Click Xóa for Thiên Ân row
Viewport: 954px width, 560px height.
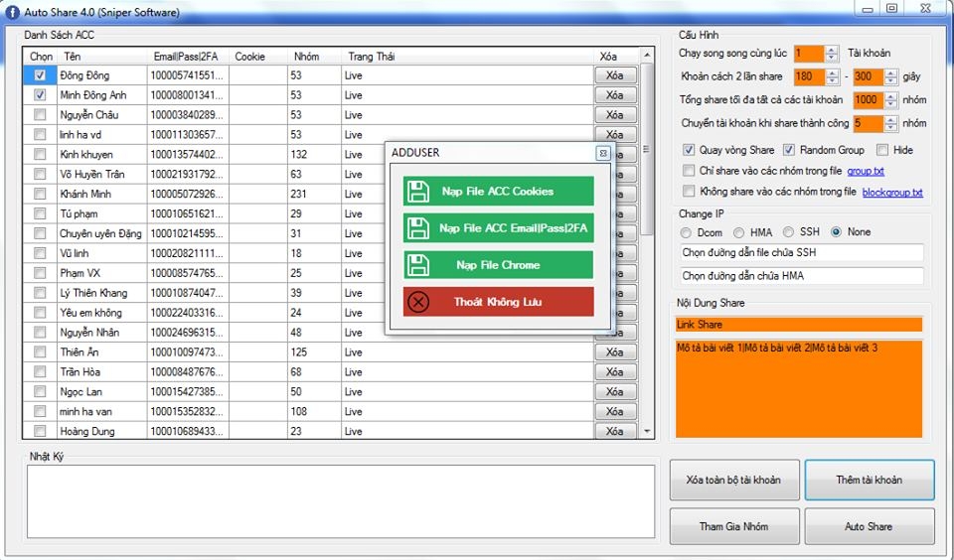pyautogui.click(x=615, y=352)
